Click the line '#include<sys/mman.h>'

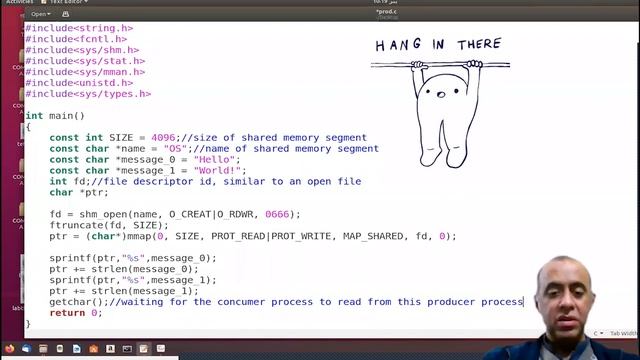click(85, 72)
